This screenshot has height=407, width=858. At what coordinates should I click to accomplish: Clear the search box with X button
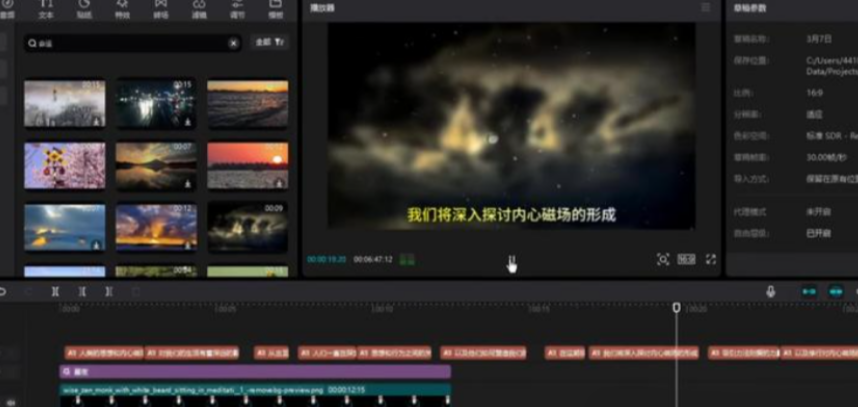point(233,44)
